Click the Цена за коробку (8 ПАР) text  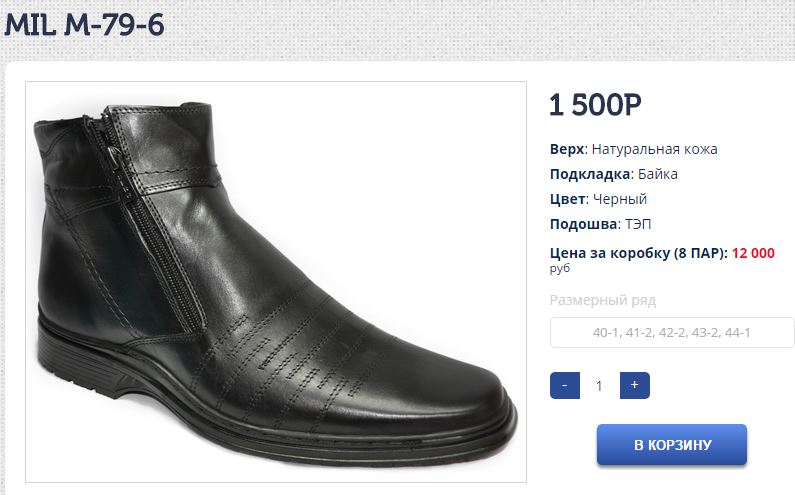638,253
